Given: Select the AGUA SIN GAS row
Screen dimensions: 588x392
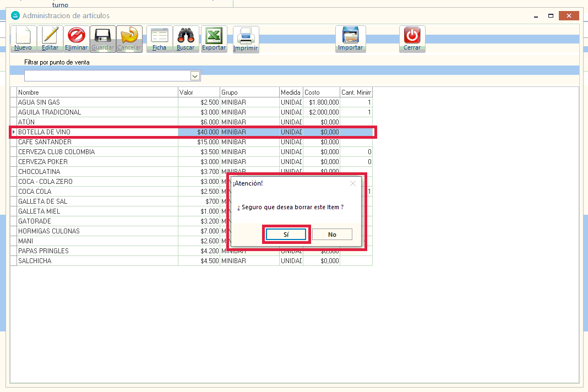Looking at the screenshot, I should tap(97, 102).
